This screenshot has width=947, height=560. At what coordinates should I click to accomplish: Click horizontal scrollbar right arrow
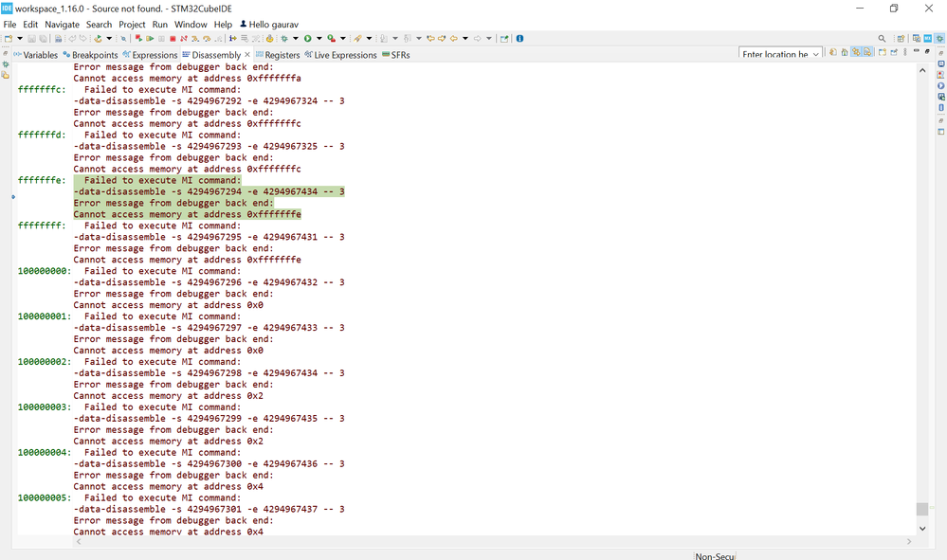(909, 542)
